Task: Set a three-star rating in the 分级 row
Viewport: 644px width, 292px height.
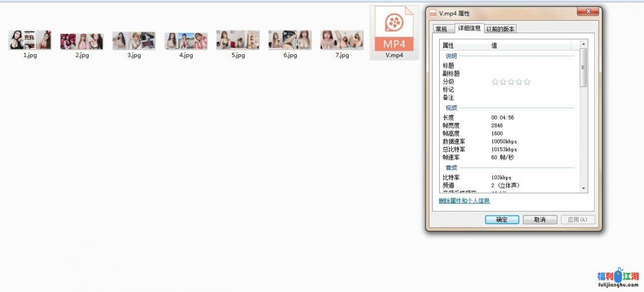Action: [511, 81]
